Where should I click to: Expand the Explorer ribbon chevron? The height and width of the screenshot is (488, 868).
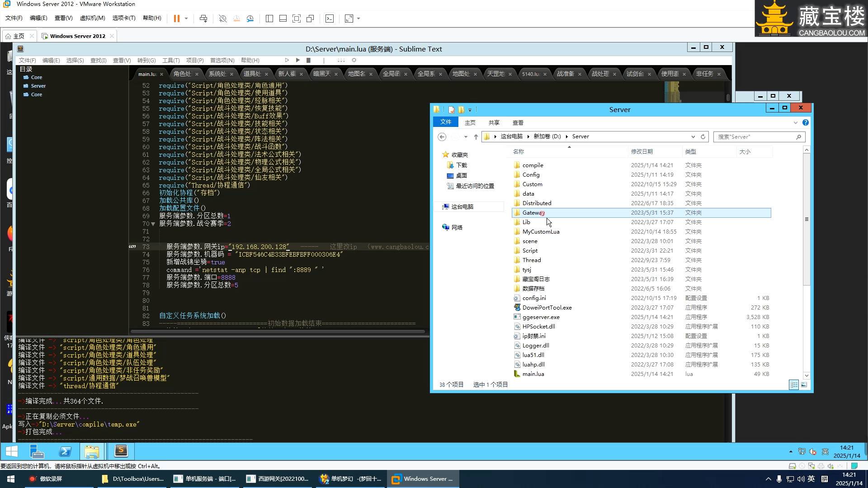[x=795, y=122]
